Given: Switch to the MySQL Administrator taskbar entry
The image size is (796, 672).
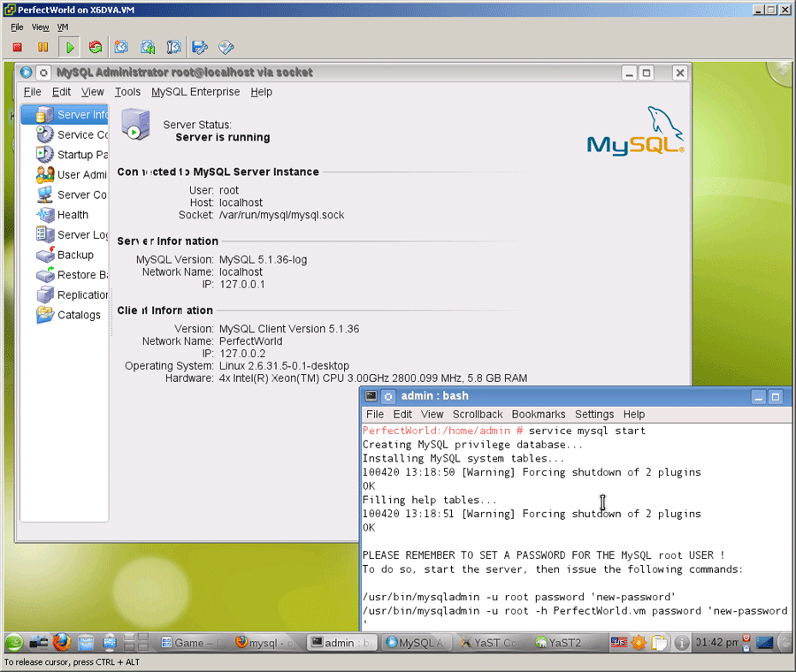Looking at the screenshot, I should [x=417, y=643].
